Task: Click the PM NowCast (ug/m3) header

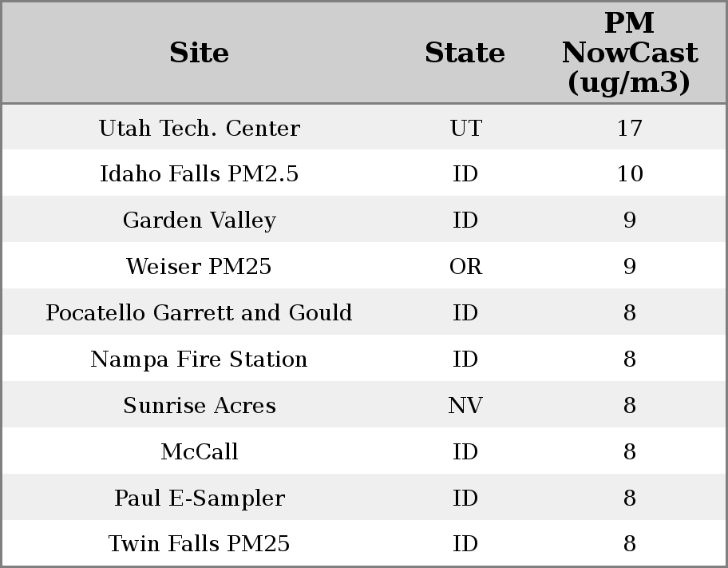Action: click(x=630, y=54)
